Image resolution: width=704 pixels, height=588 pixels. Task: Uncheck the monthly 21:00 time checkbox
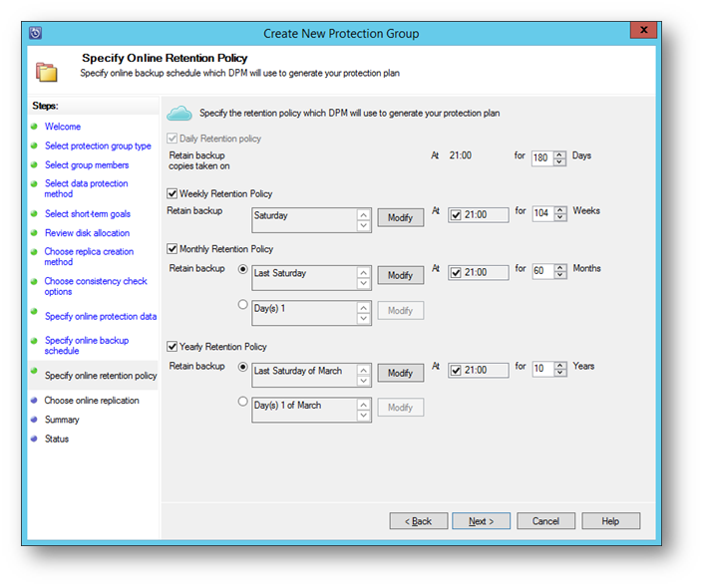tap(456, 272)
